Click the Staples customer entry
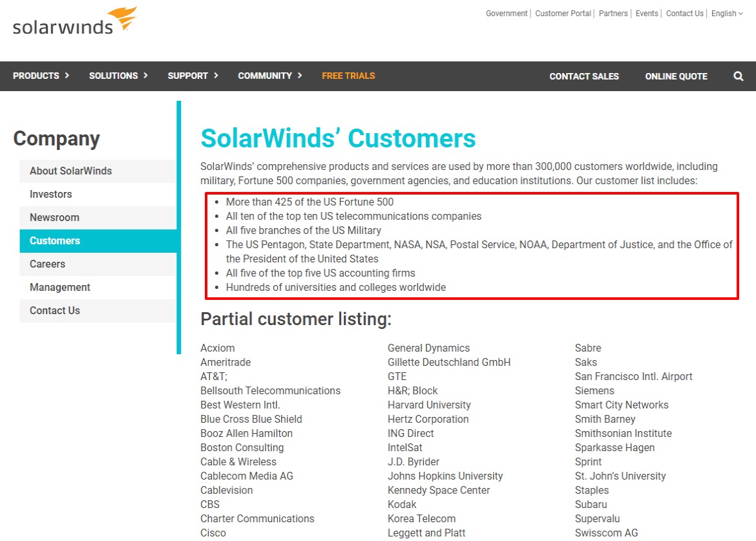Image resolution: width=756 pixels, height=541 pixels. tap(592, 491)
